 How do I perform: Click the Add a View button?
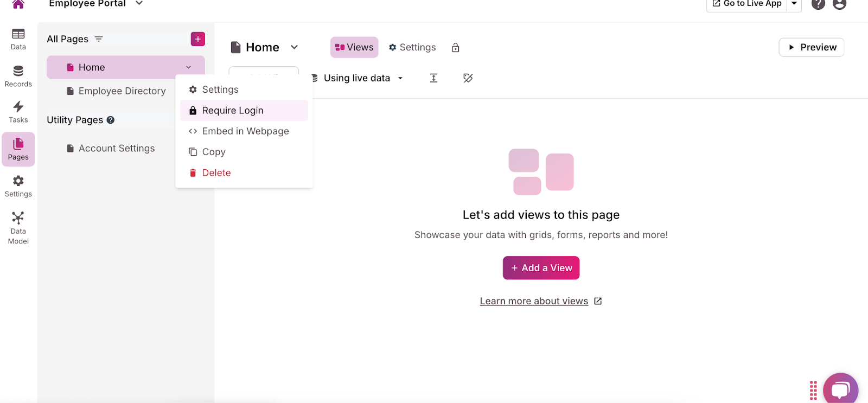541,268
